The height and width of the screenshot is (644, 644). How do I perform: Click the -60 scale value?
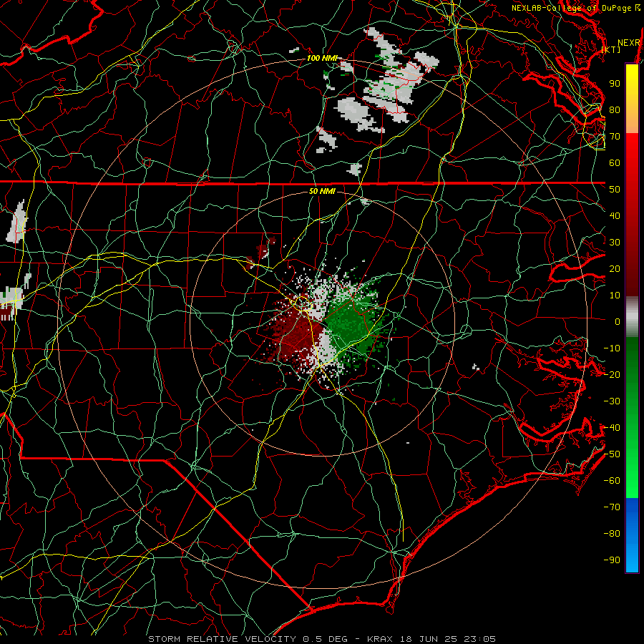click(612, 481)
